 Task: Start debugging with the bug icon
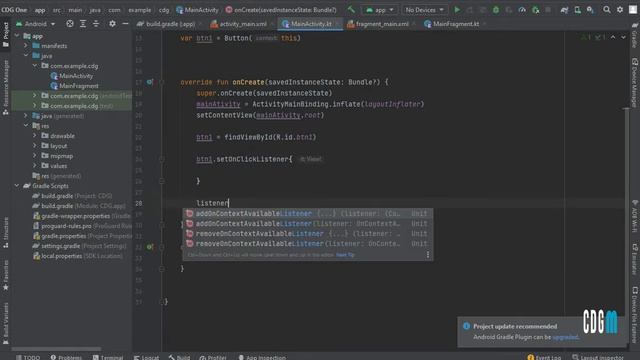[x=496, y=10]
